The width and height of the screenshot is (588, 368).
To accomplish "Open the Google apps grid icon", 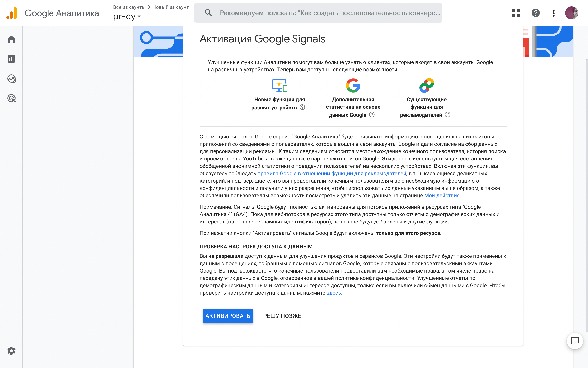I will click(516, 13).
